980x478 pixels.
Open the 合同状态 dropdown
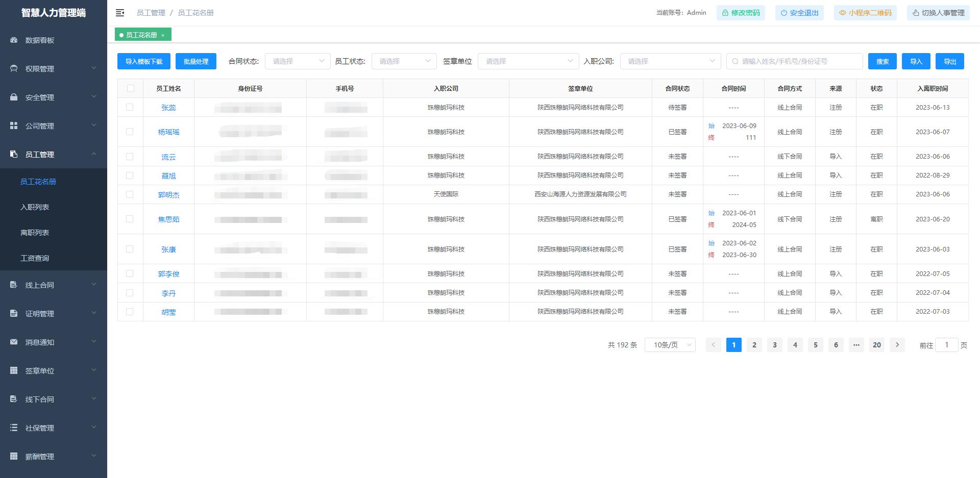pos(298,61)
